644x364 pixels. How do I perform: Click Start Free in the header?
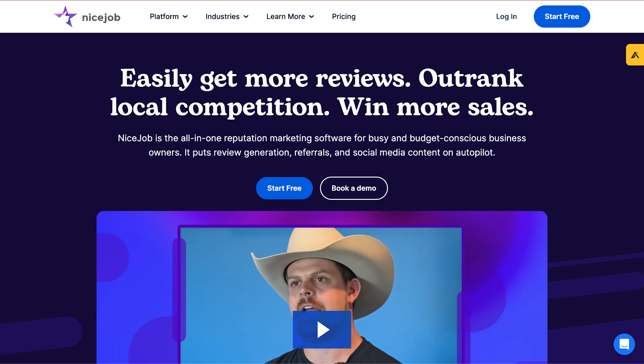(562, 16)
